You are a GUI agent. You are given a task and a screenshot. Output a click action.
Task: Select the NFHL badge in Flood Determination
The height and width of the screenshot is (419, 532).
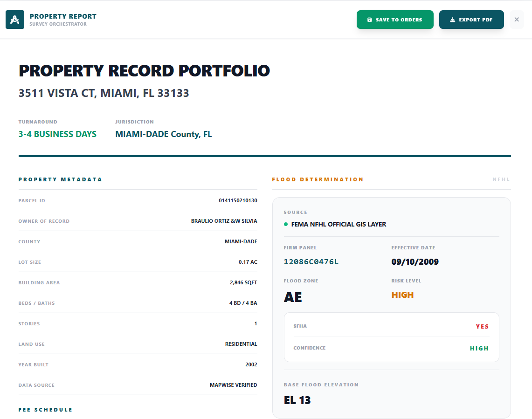pyautogui.click(x=501, y=179)
